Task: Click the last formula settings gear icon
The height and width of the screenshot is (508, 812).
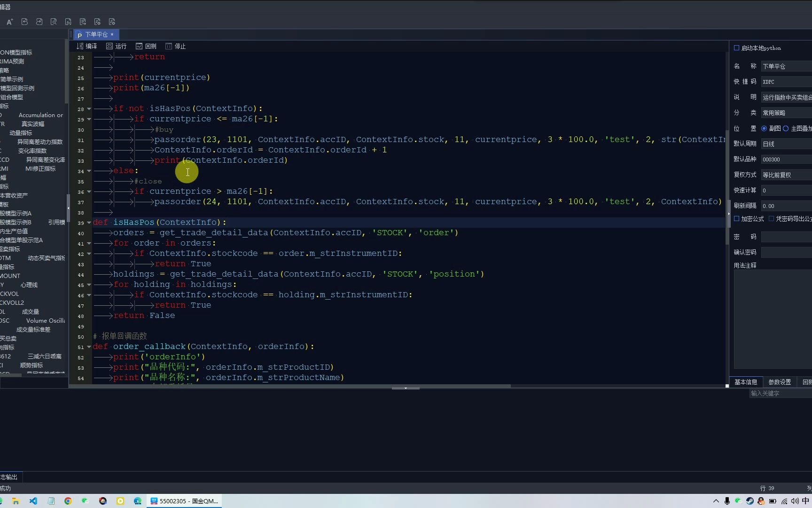Action: click(x=112, y=22)
